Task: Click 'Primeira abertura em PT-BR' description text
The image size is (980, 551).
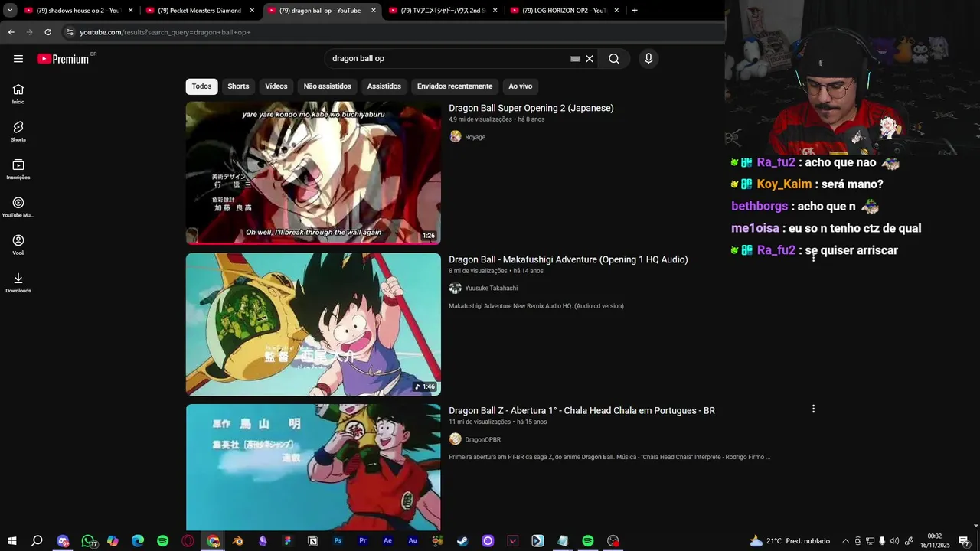Action: (609, 457)
